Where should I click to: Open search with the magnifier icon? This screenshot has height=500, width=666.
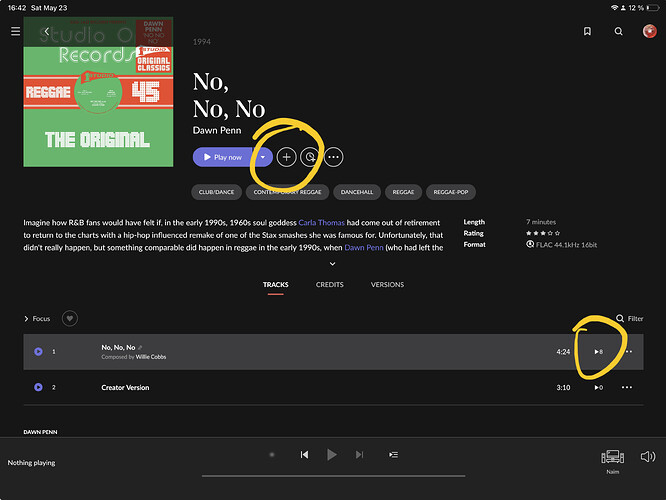(618, 31)
